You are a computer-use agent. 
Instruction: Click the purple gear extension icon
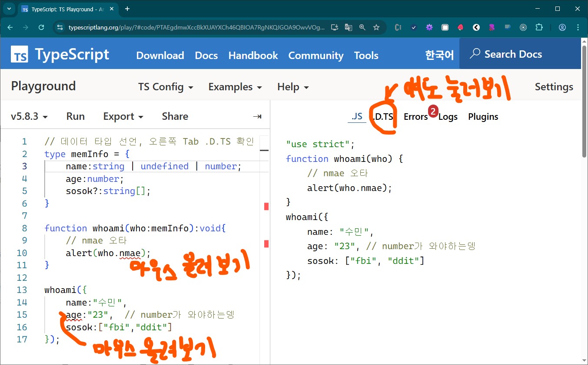coord(429,27)
